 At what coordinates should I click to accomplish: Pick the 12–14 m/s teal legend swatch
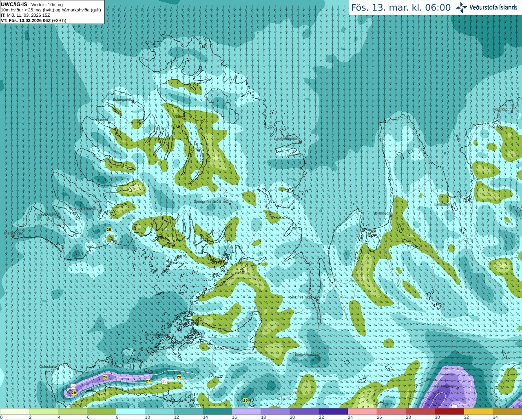[x=188, y=411]
